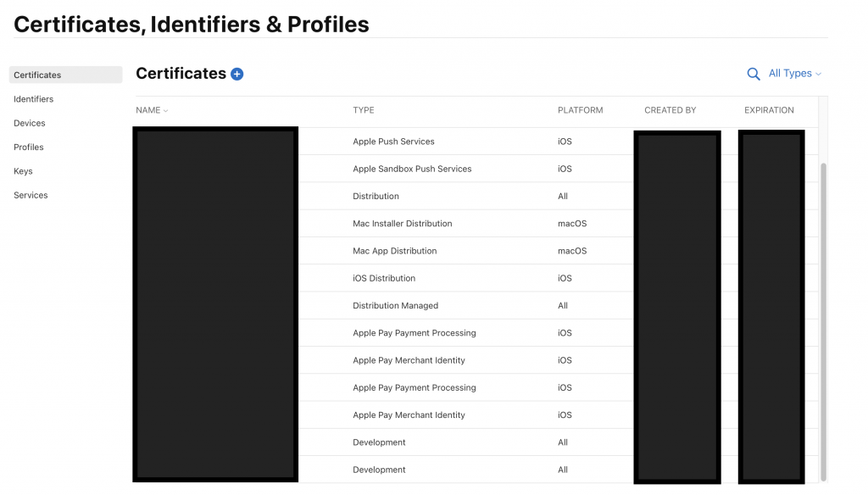The width and height of the screenshot is (868, 495).
Task: Click the magnifying glass search icon
Action: (x=753, y=75)
